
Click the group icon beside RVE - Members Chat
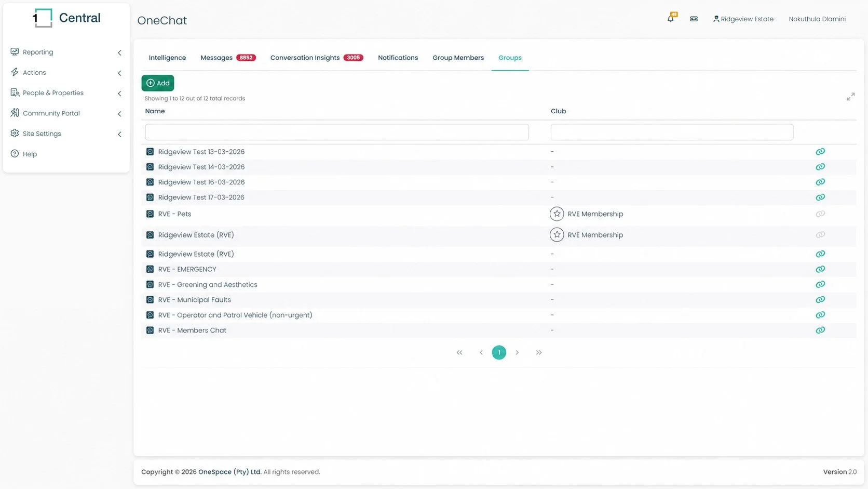tap(150, 330)
